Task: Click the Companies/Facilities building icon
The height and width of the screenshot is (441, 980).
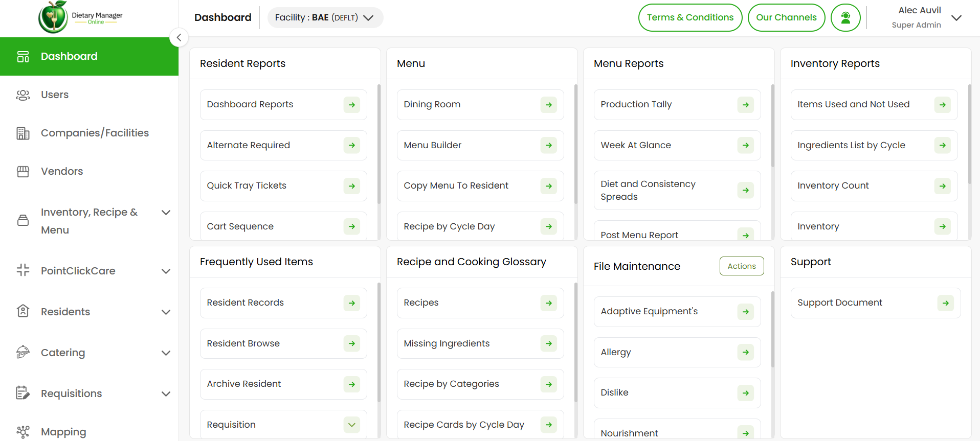Action: (x=23, y=133)
